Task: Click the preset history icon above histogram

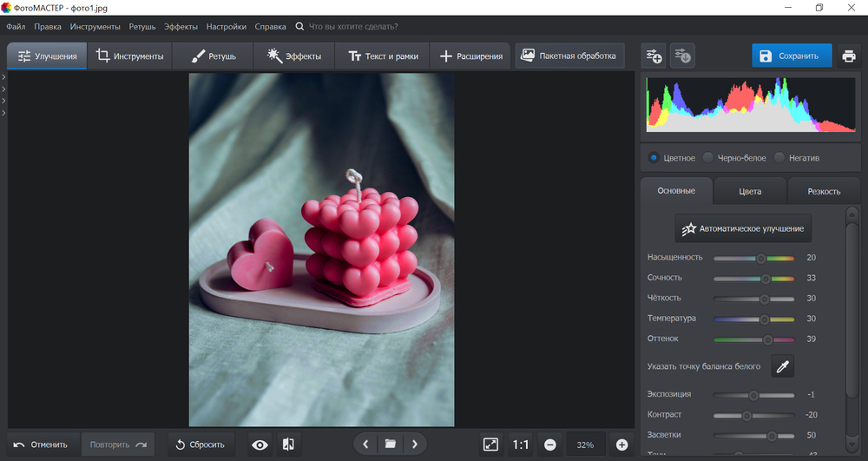Action: 684,56
